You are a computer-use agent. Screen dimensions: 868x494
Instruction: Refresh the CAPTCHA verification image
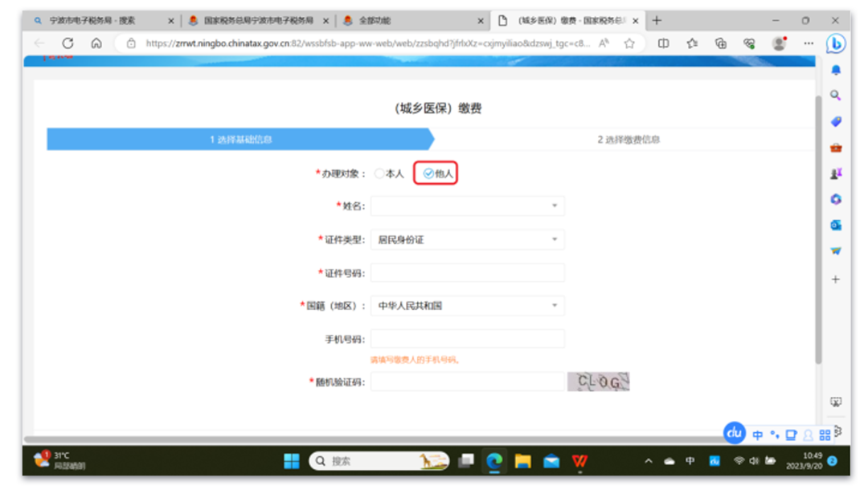[x=598, y=382]
